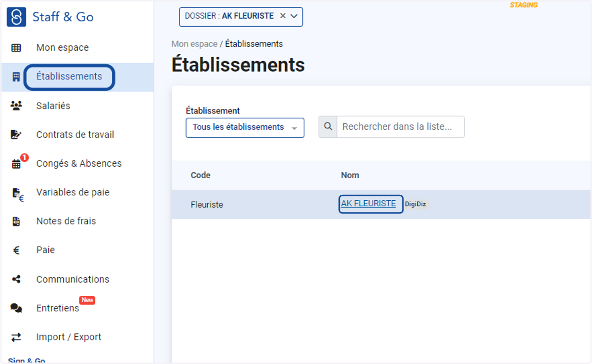
Task: Click the Code column header
Action: coord(201,175)
